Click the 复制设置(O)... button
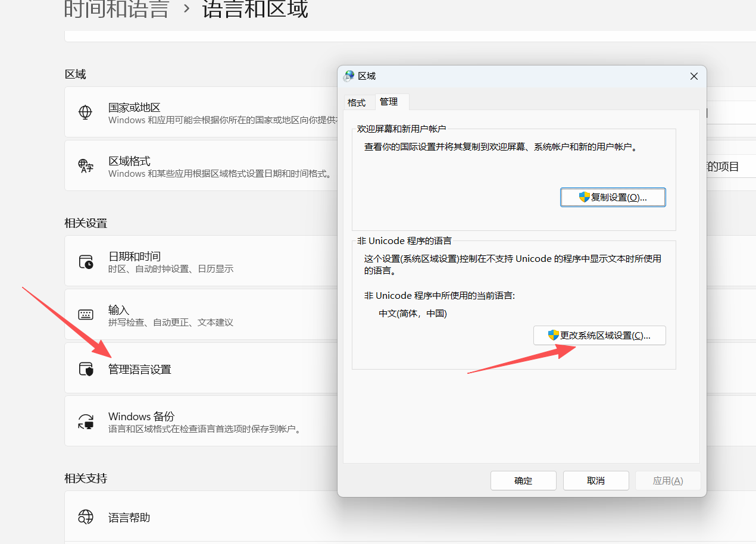 pyautogui.click(x=613, y=198)
